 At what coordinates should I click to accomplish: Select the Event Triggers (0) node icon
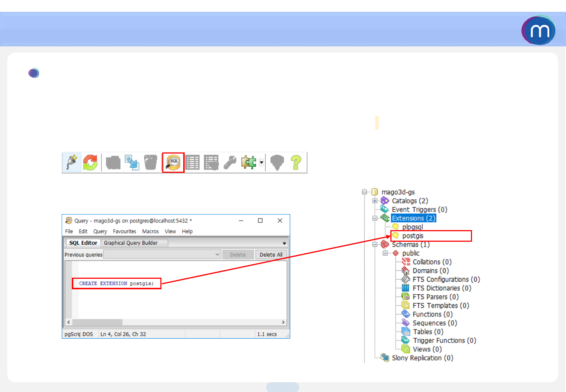385,209
